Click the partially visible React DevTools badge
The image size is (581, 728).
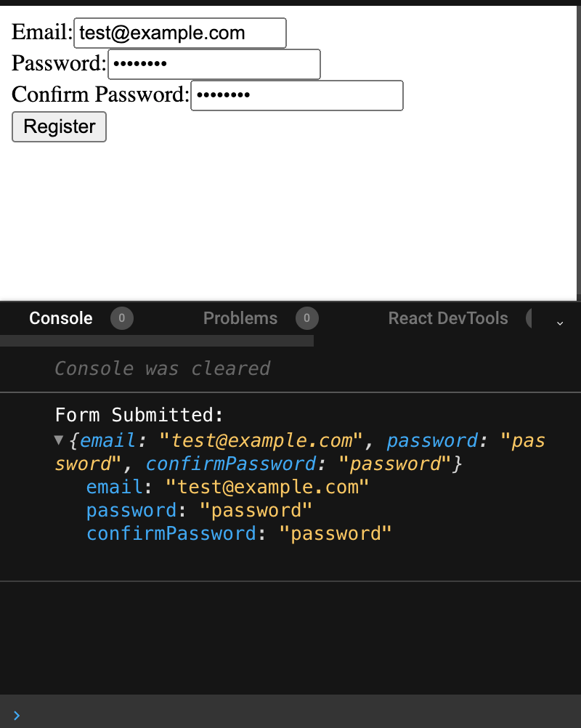[x=529, y=318]
